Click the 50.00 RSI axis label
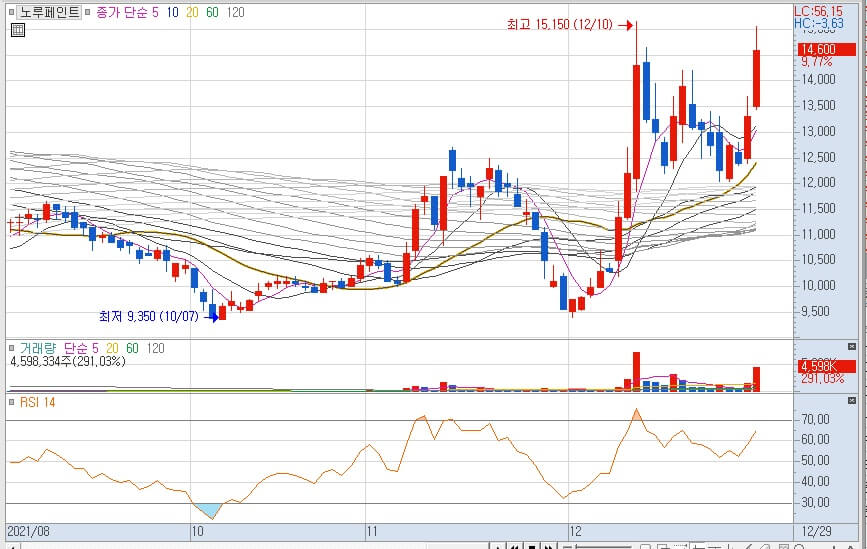Screen dimensions: 867x549 (x=816, y=461)
